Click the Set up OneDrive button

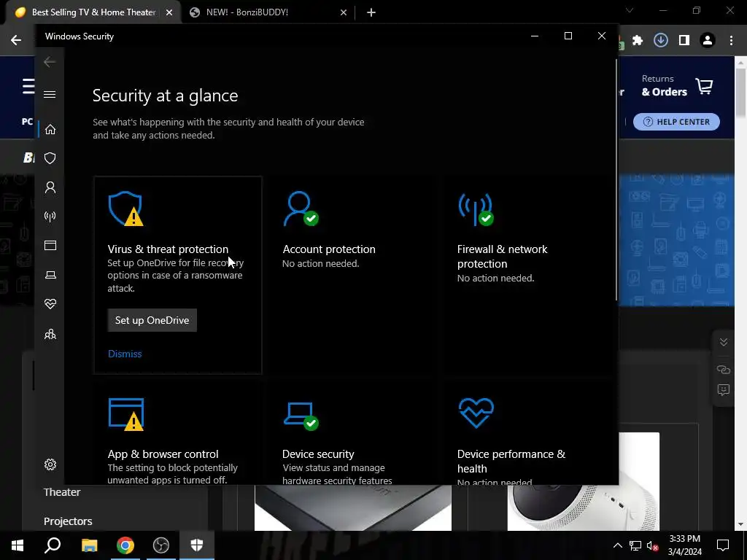152,321
